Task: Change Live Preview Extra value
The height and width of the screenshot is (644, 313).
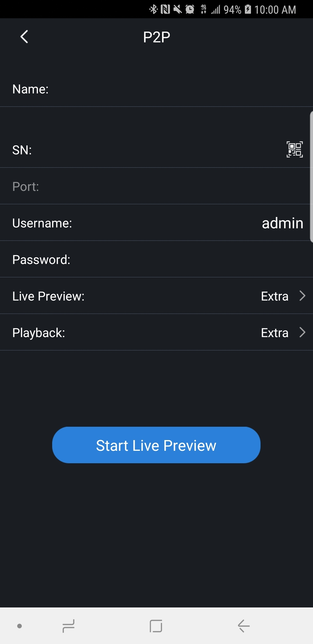Action: (274, 296)
